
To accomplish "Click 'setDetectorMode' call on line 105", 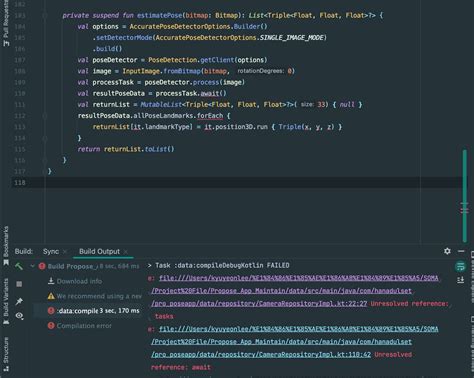I will (x=124, y=38).
